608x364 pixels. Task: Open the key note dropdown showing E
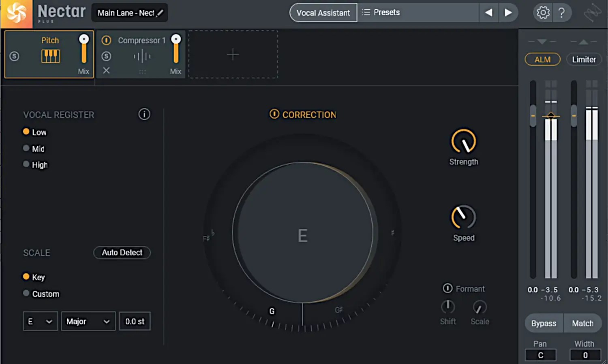tap(40, 321)
